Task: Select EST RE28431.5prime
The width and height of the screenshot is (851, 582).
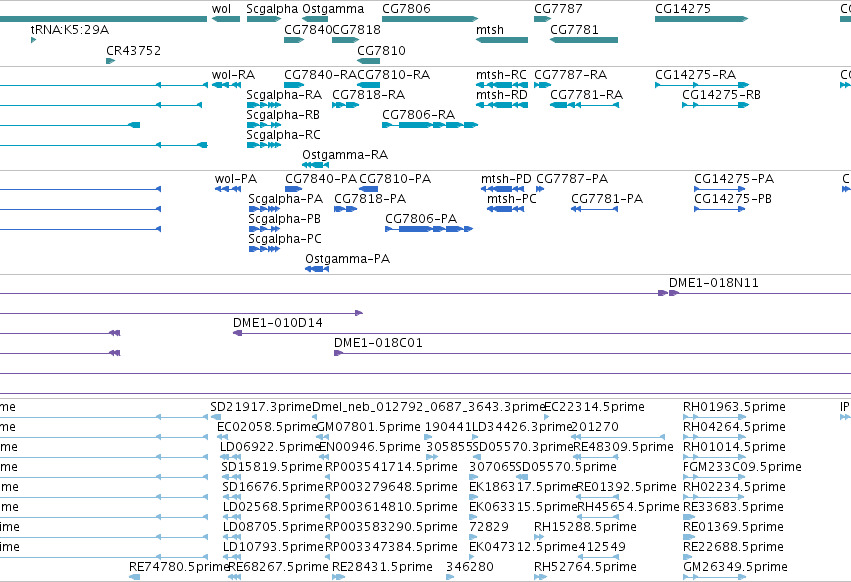Action: [382, 567]
